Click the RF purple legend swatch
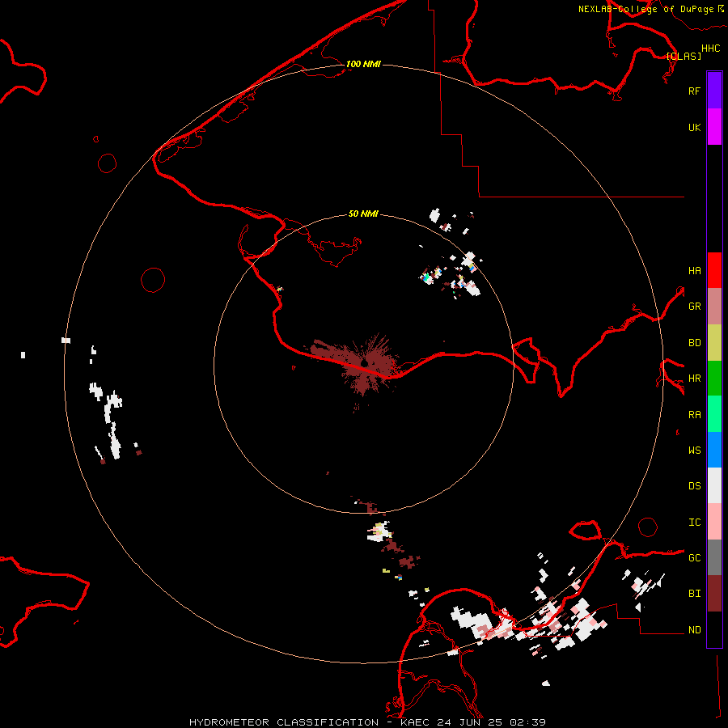The height and width of the screenshot is (728, 728). [x=714, y=91]
